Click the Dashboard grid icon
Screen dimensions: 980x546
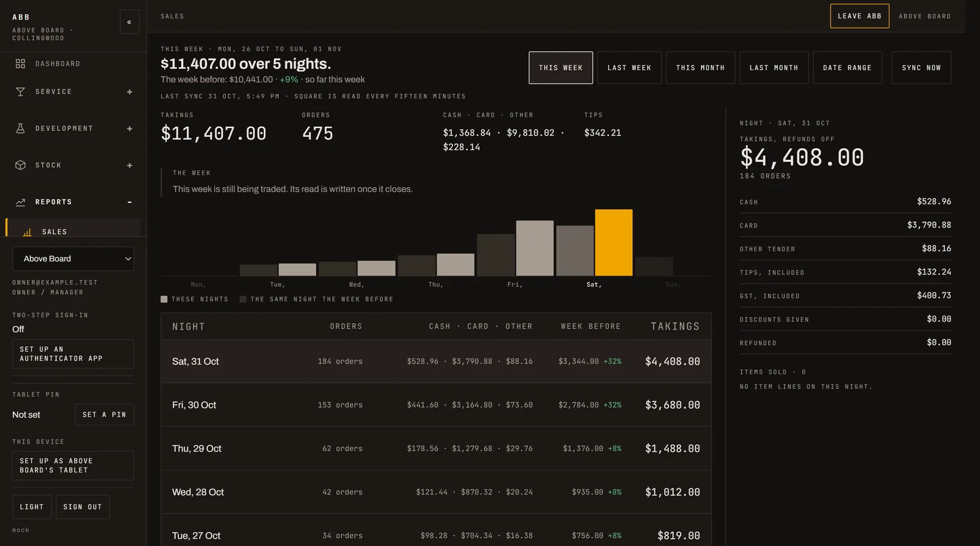(20, 64)
